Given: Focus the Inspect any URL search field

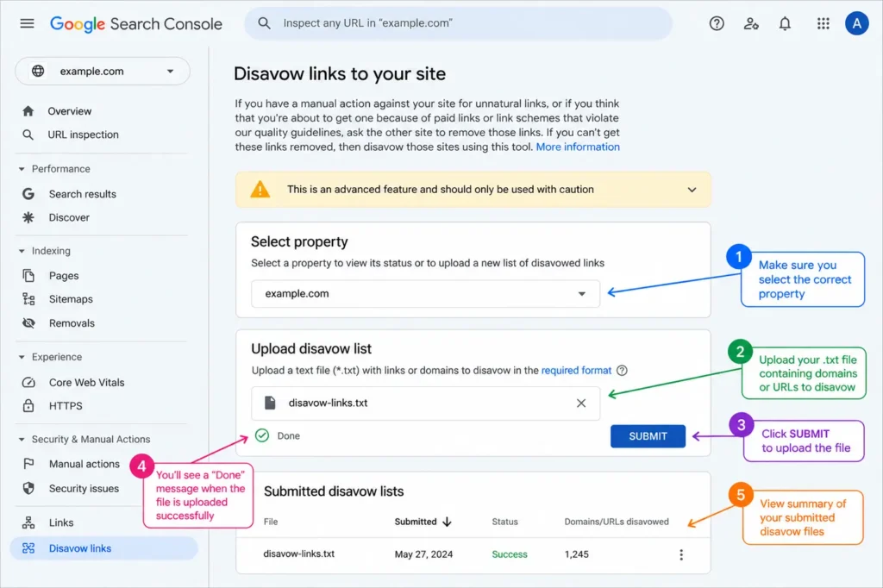Looking at the screenshot, I should tap(458, 23).
